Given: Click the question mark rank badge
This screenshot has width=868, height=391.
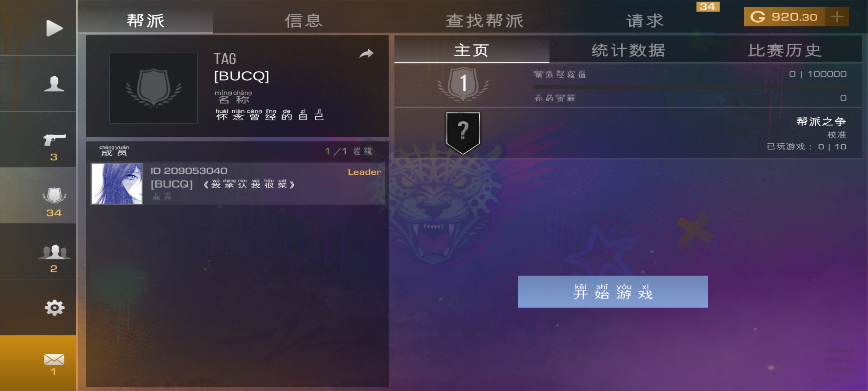Looking at the screenshot, I should [x=463, y=133].
